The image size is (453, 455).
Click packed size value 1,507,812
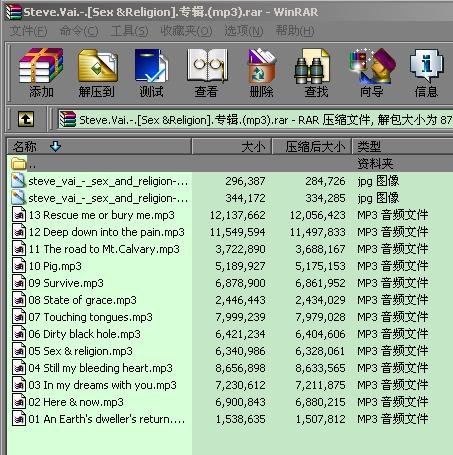click(x=320, y=419)
